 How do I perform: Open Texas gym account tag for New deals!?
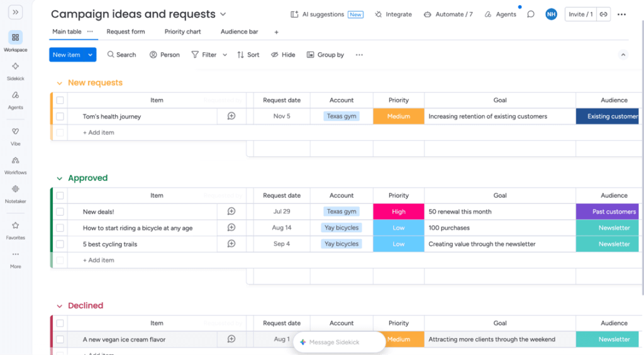(341, 211)
